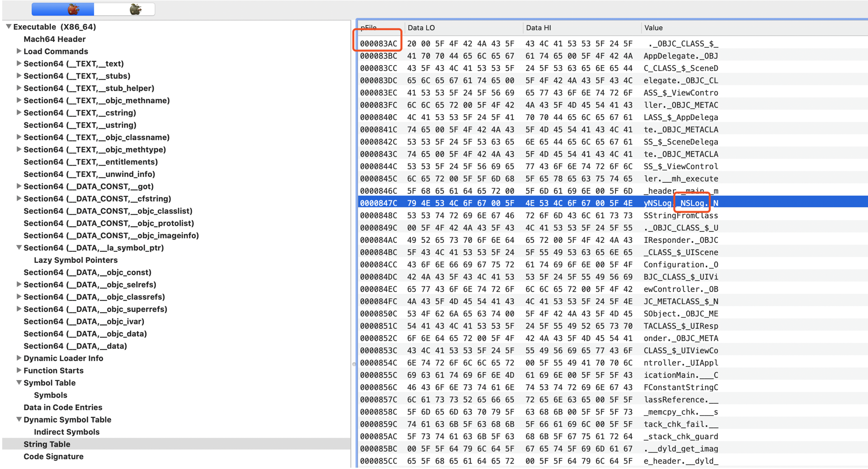
Task: Expand Section64 (__TEXT,__cstring) triangle
Action: pyautogui.click(x=19, y=112)
